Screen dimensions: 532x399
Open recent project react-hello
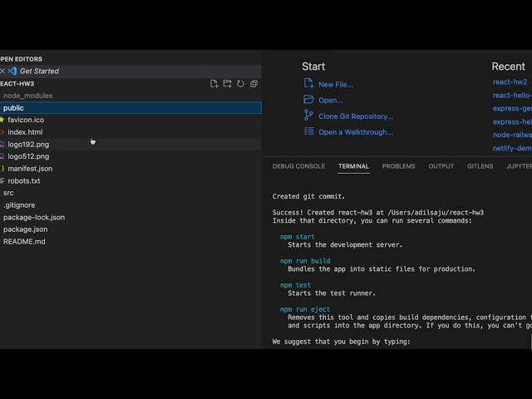pos(512,96)
